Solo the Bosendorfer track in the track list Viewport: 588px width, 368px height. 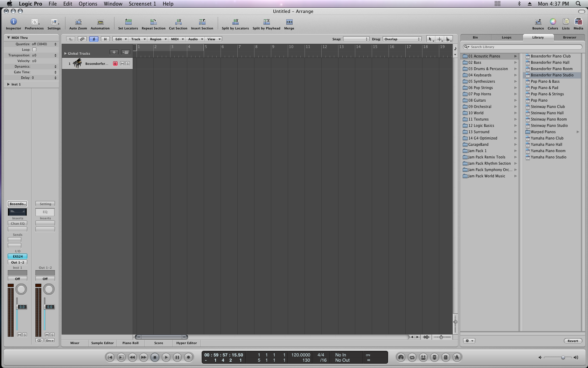(x=127, y=63)
